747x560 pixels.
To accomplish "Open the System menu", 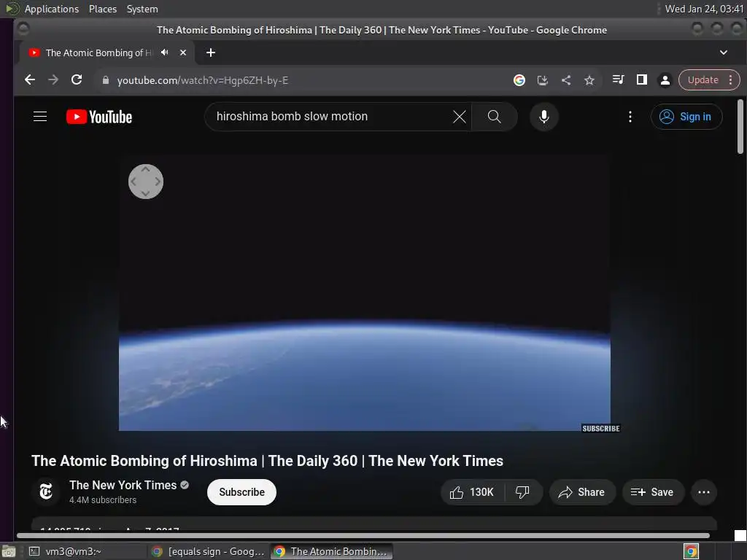I will tap(142, 9).
